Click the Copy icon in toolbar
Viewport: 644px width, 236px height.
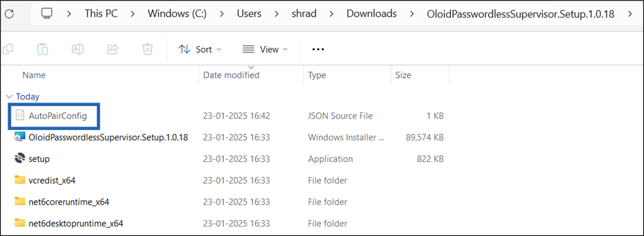(x=8, y=49)
